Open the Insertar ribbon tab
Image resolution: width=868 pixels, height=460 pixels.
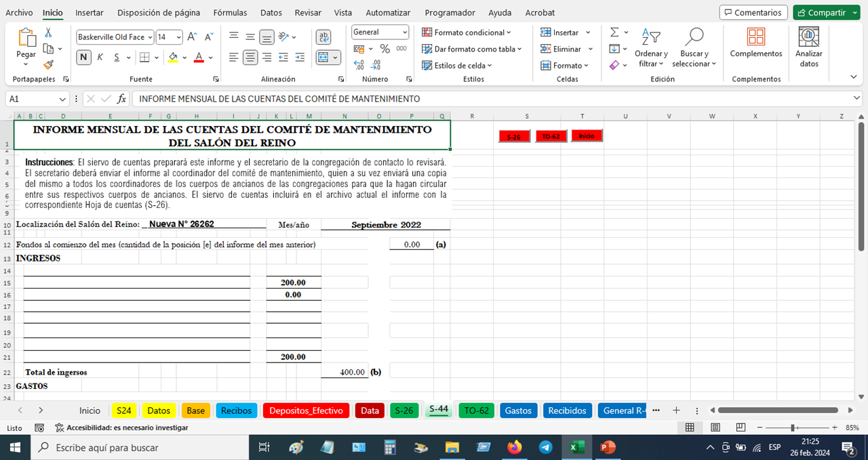coord(90,12)
